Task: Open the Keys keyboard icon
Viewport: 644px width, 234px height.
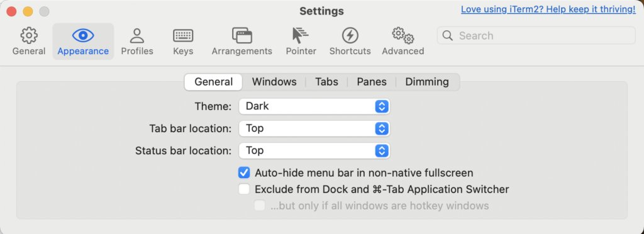Action: (x=183, y=36)
